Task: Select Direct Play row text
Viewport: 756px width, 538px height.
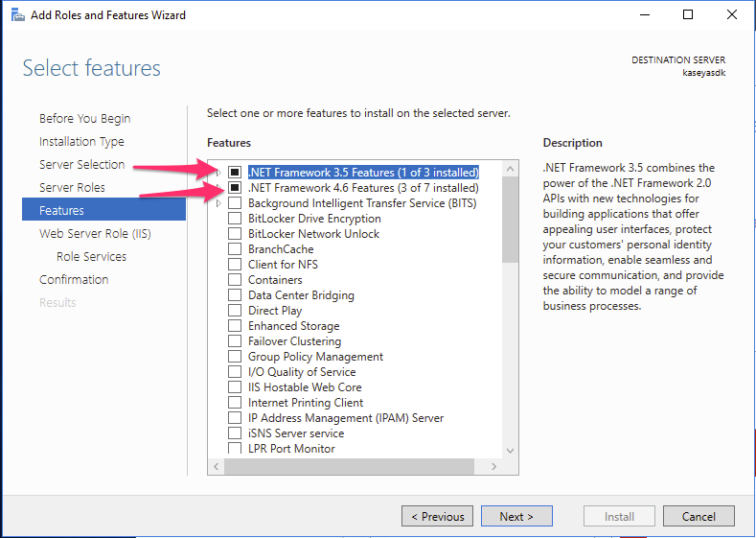Action: click(x=275, y=311)
